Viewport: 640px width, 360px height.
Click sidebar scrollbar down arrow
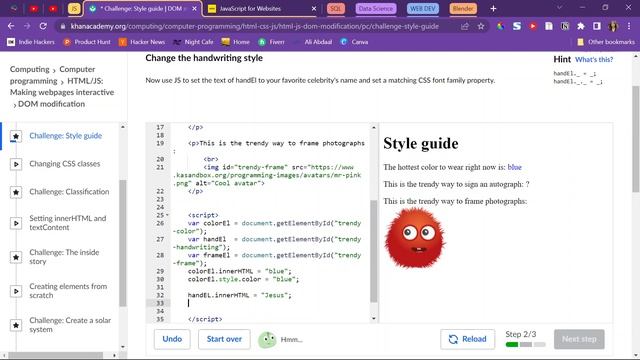pos(123,347)
